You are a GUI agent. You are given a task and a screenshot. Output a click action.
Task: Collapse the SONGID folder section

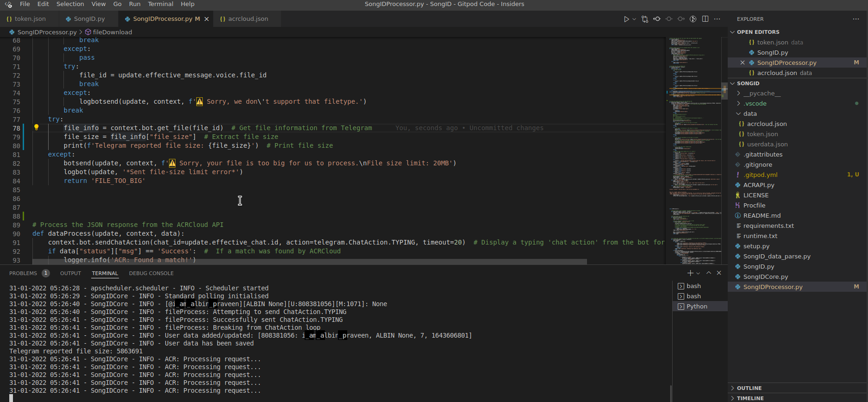[748, 83]
